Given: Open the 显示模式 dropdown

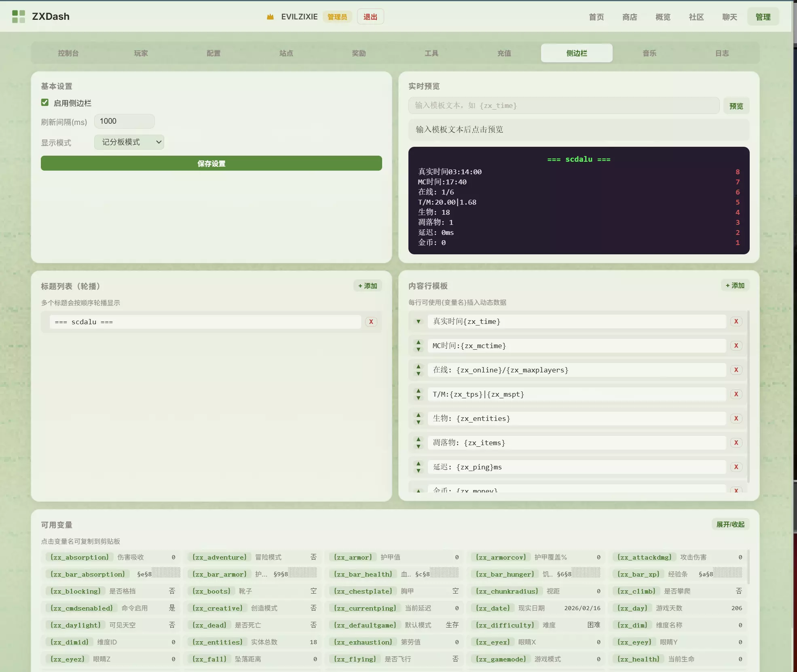Looking at the screenshot, I should click(x=129, y=142).
